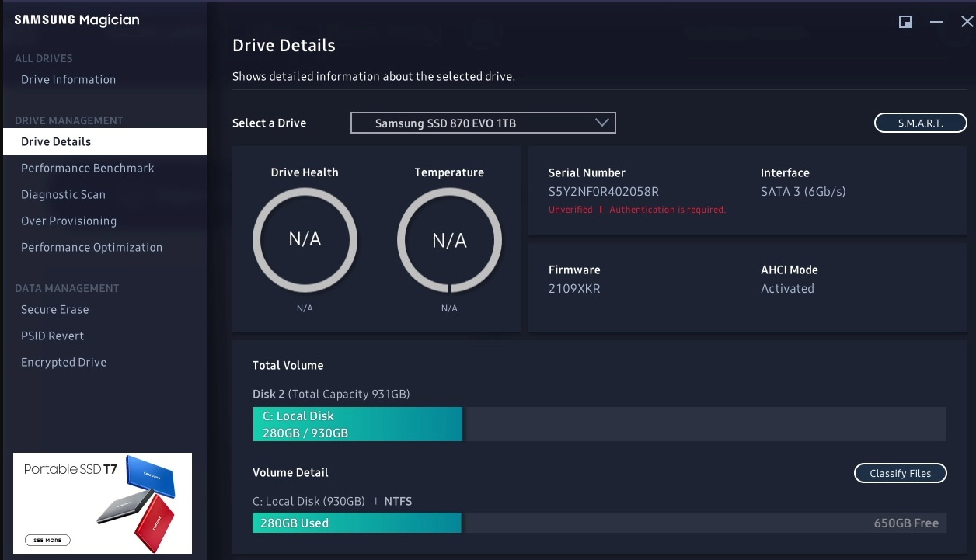Click the S.M.A.R.T. button
976x560 pixels.
click(x=920, y=123)
